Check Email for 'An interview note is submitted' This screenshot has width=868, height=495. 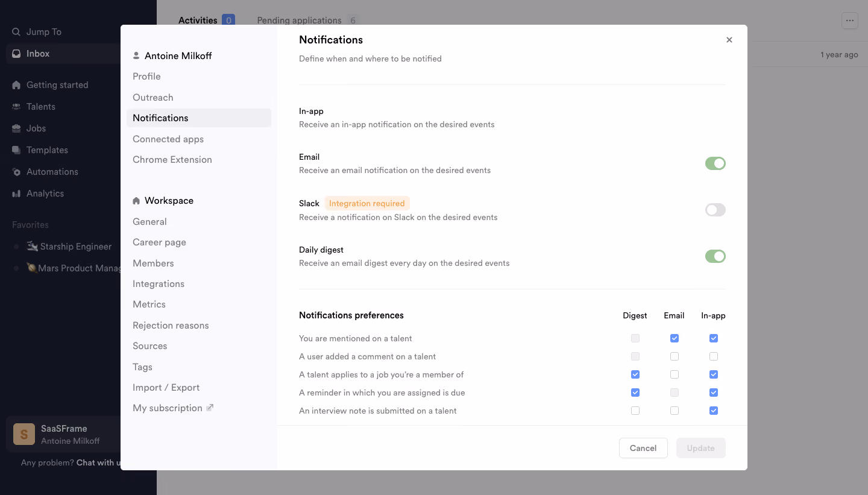675,411
